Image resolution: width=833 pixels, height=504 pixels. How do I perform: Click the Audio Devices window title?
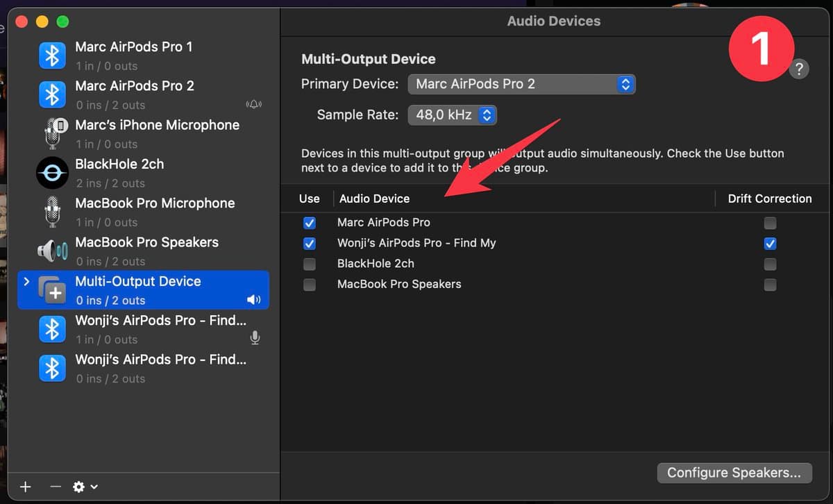(x=554, y=21)
